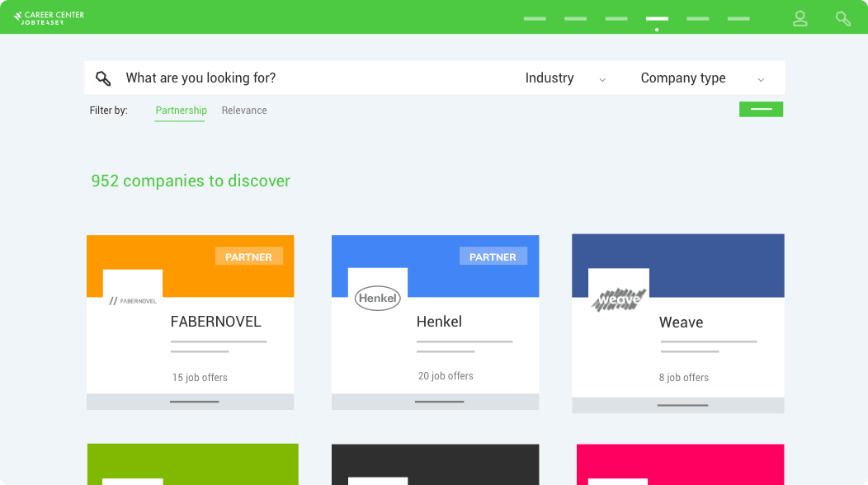View Fabernovel's 15 job offers

[x=200, y=378]
